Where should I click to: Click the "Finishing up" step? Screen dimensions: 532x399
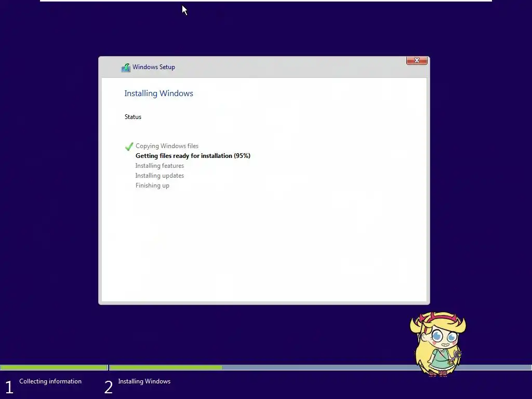coord(152,185)
